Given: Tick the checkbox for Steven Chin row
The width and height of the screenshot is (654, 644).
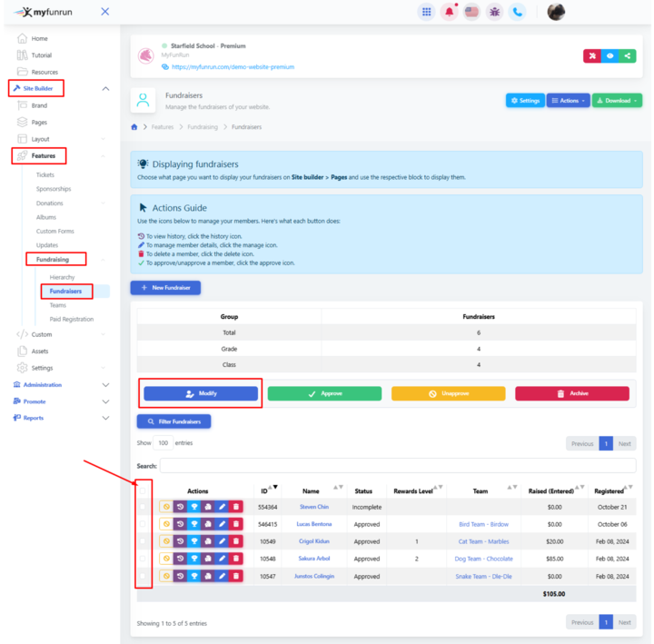Looking at the screenshot, I should tap(143, 507).
